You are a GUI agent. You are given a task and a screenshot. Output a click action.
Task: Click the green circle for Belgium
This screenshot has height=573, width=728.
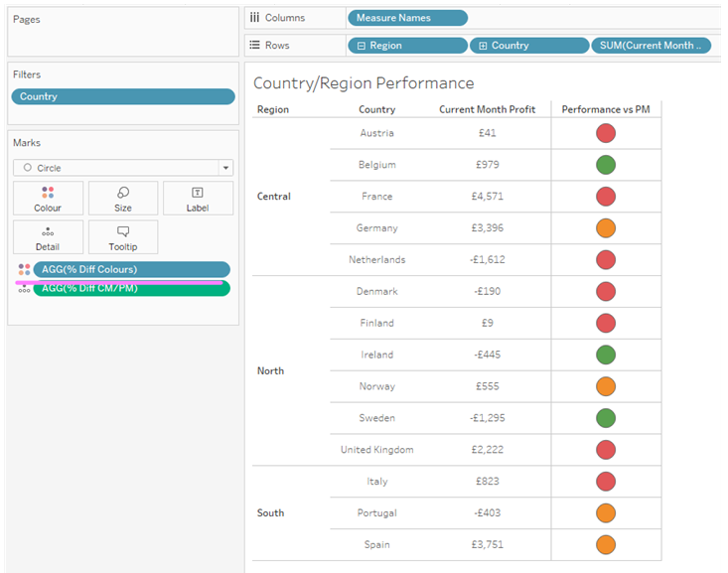click(606, 165)
